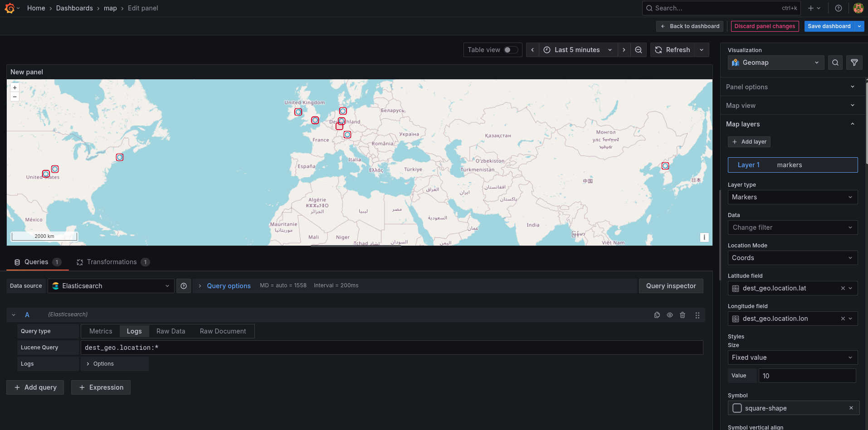Select the Raw Document query type
Screen dimensions: 868x430
(x=223, y=331)
